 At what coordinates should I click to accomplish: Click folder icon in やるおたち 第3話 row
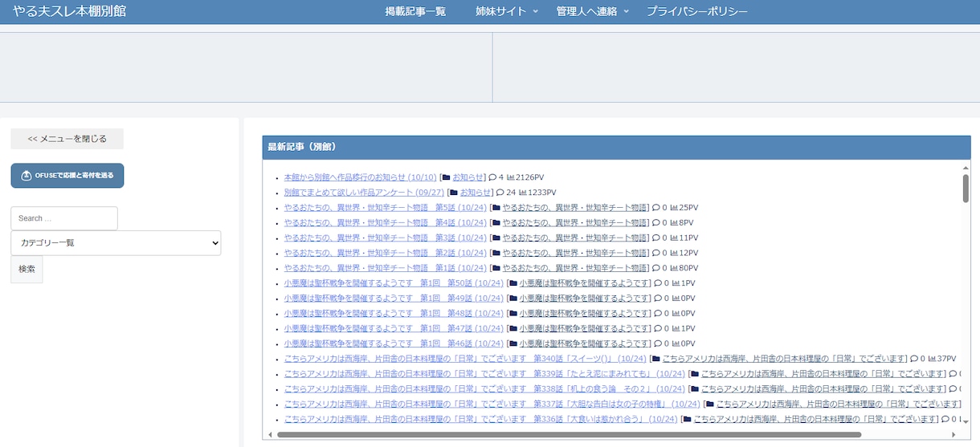tap(496, 238)
